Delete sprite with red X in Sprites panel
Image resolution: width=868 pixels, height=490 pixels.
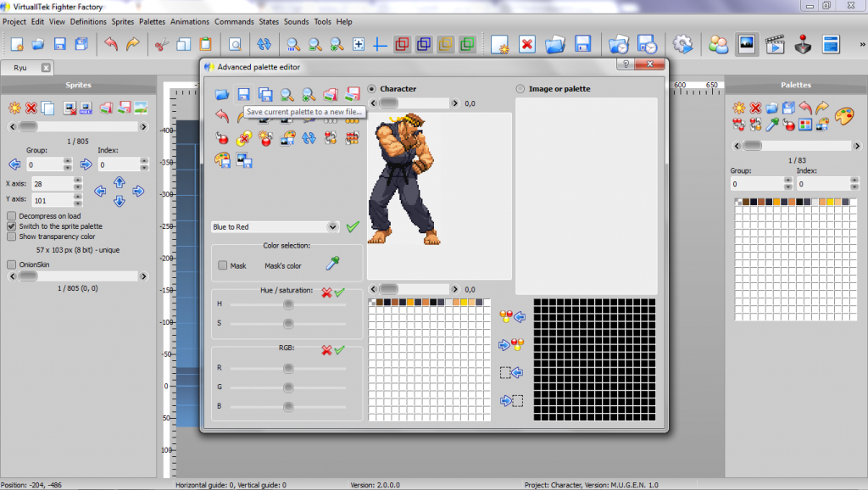[x=31, y=108]
